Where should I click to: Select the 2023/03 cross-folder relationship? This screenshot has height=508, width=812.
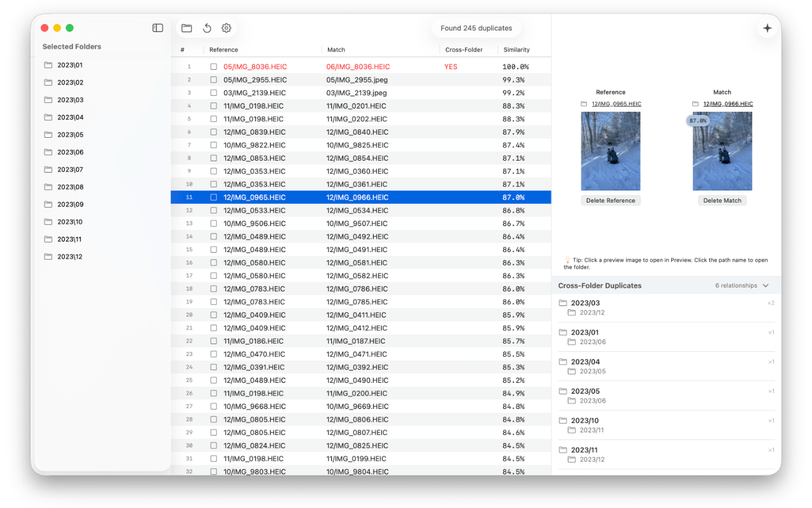(585, 303)
